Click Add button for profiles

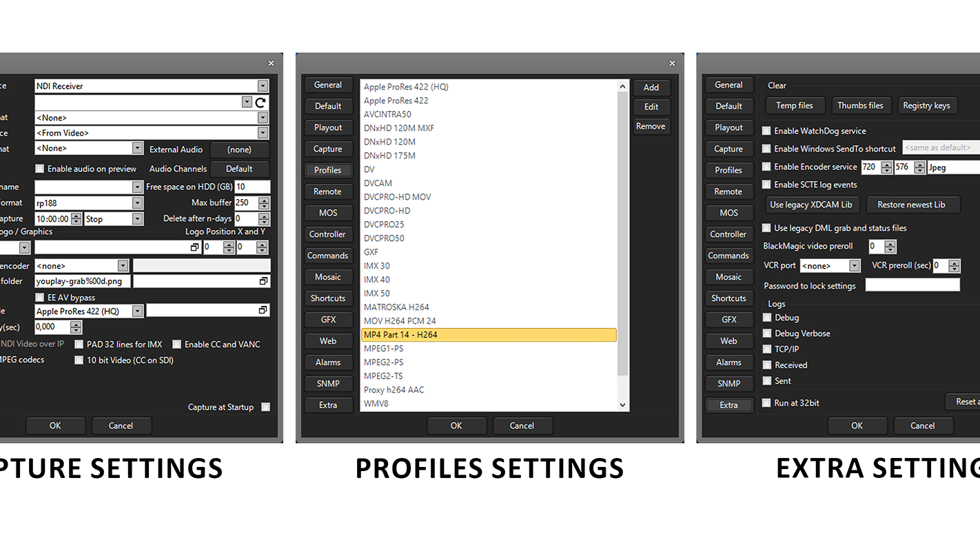pyautogui.click(x=651, y=87)
